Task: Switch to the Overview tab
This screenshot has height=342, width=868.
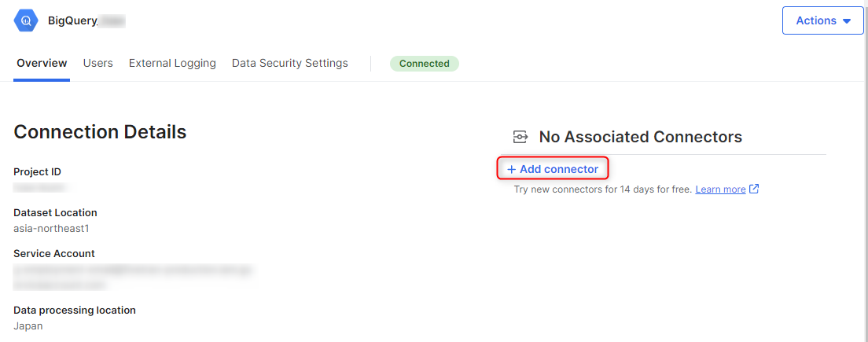Action: click(x=42, y=63)
